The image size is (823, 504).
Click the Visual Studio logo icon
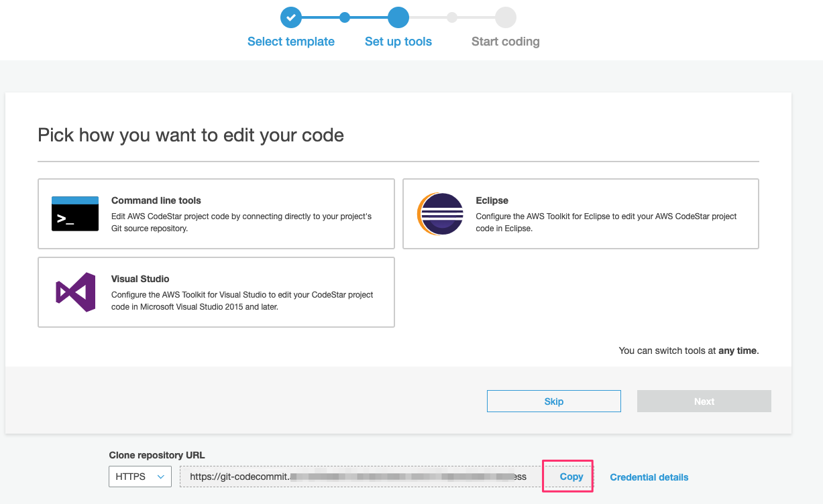coord(75,292)
